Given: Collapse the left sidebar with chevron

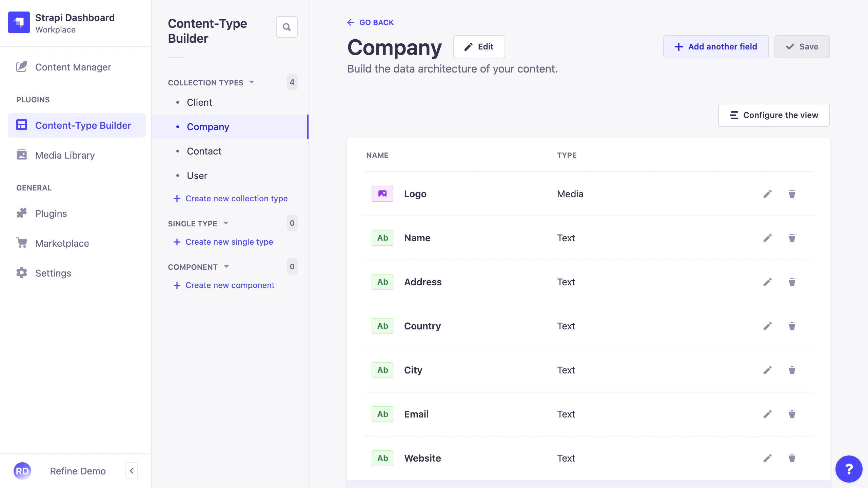Looking at the screenshot, I should [x=132, y=471].
